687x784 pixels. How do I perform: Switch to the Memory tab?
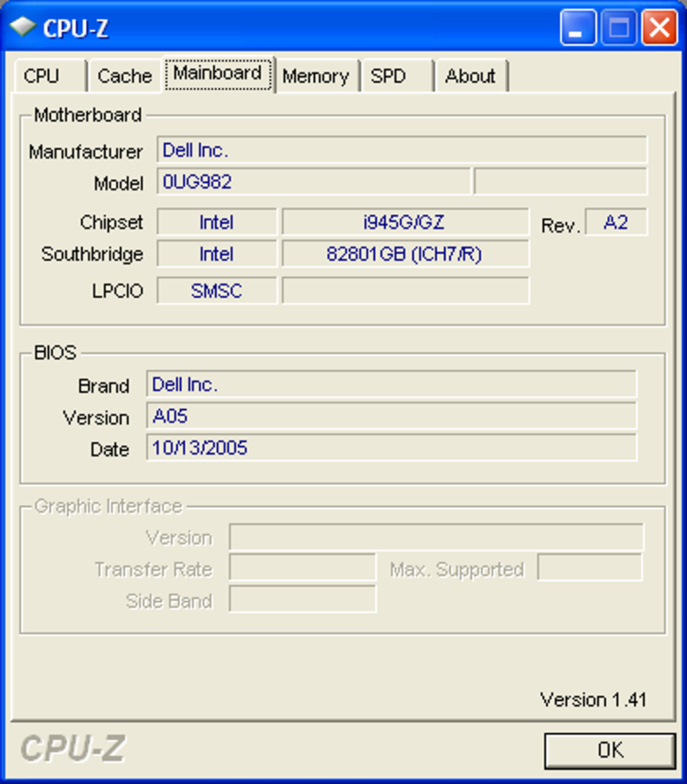click(316, 76)
